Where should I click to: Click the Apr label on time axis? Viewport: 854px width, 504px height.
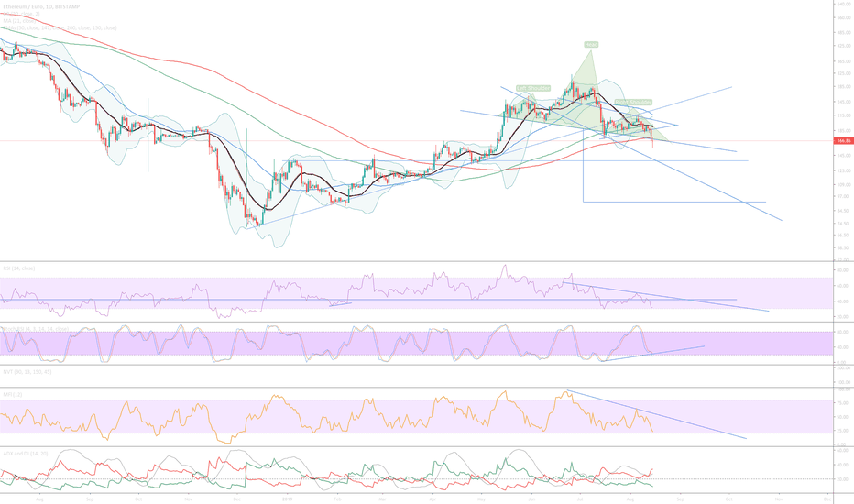(432, 499)
